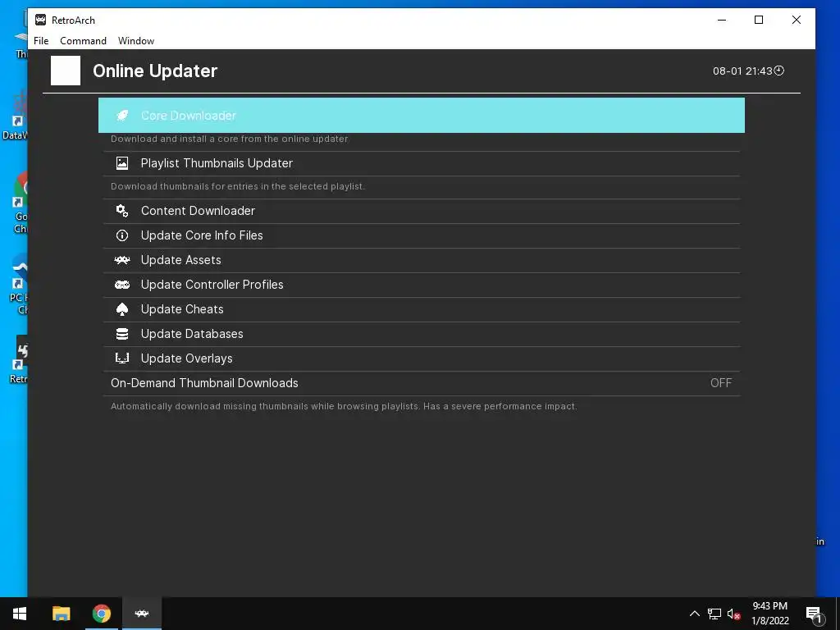Open the Command menu
Viewport: 840px width, 630px height.
83,41
